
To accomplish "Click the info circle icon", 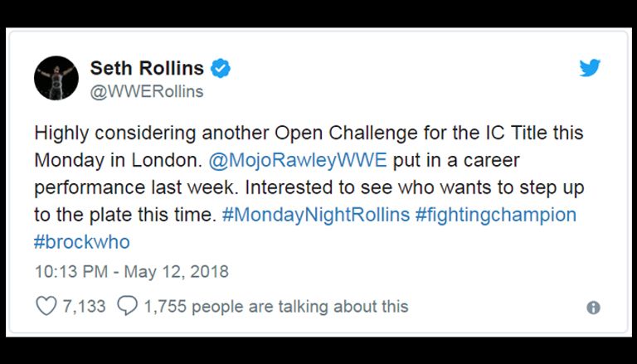I will (x=593, y=308).
